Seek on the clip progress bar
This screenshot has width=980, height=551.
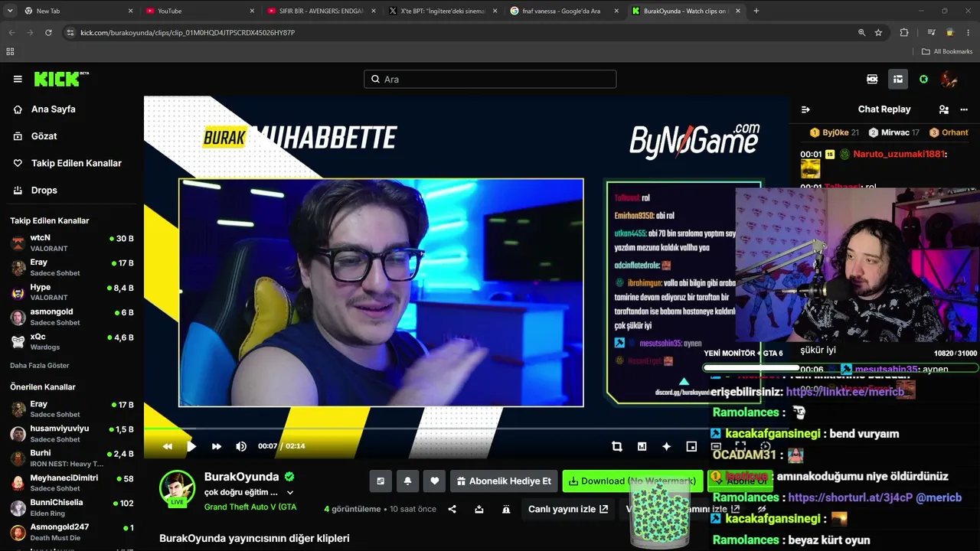(x=466, y=430)
